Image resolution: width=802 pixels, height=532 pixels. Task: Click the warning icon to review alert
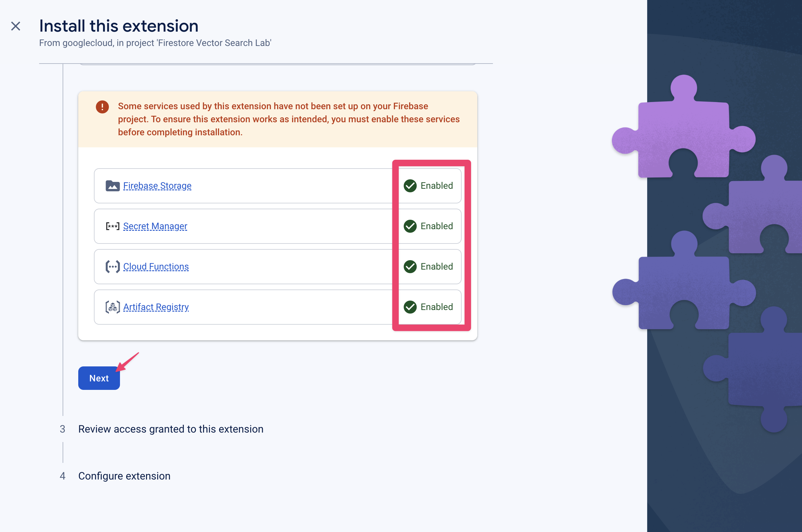[103, 107]
